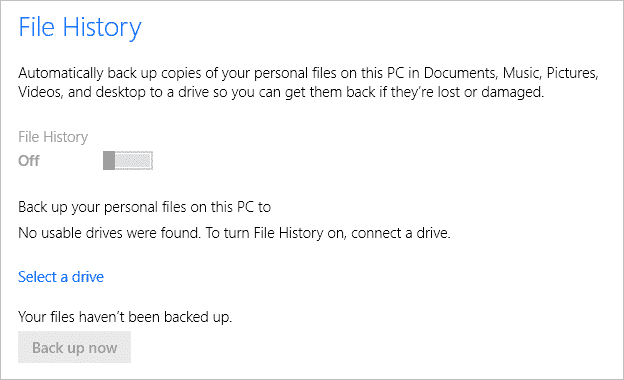
Task: Click the Off status label
Action: click(29, 161)
